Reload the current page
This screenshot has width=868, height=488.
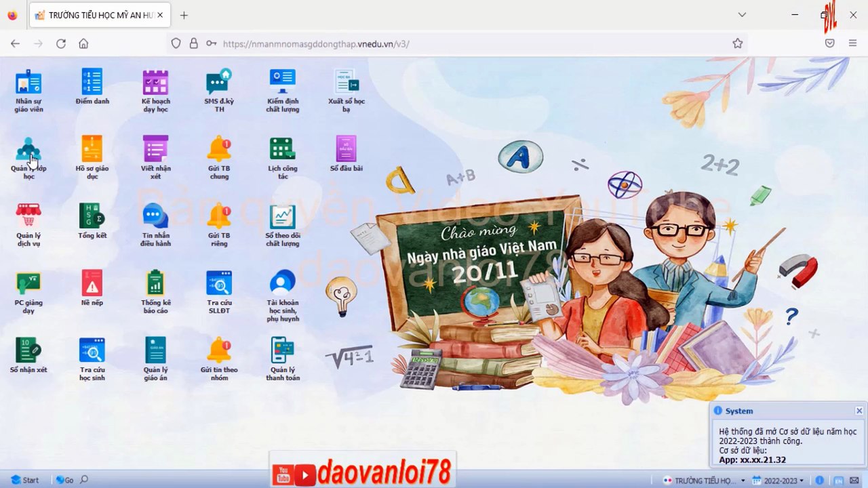(x=61, y=43)
